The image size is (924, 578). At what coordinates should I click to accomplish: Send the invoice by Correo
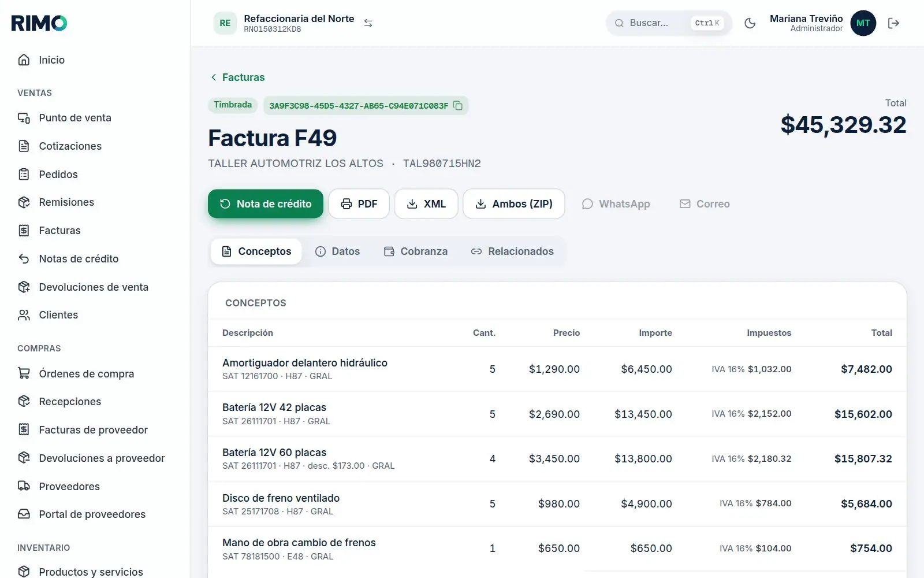point(705,204)
